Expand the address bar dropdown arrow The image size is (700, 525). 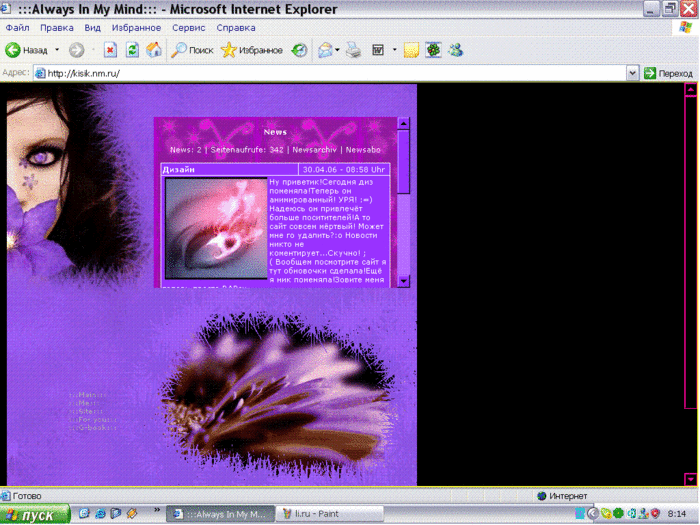pos(632,73)
